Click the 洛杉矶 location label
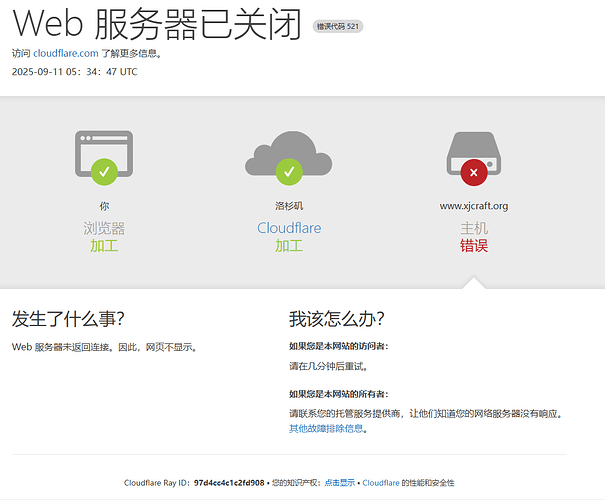The height and width of the screenshot is (500, 605). 289,206
